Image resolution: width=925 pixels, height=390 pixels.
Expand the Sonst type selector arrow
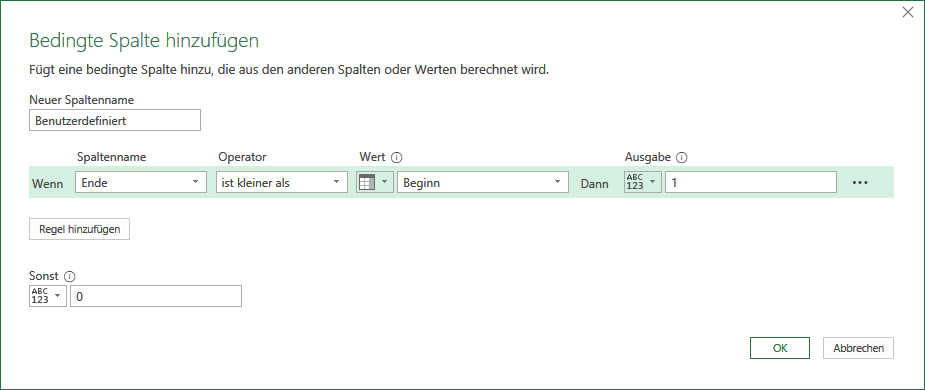(58, 296)
